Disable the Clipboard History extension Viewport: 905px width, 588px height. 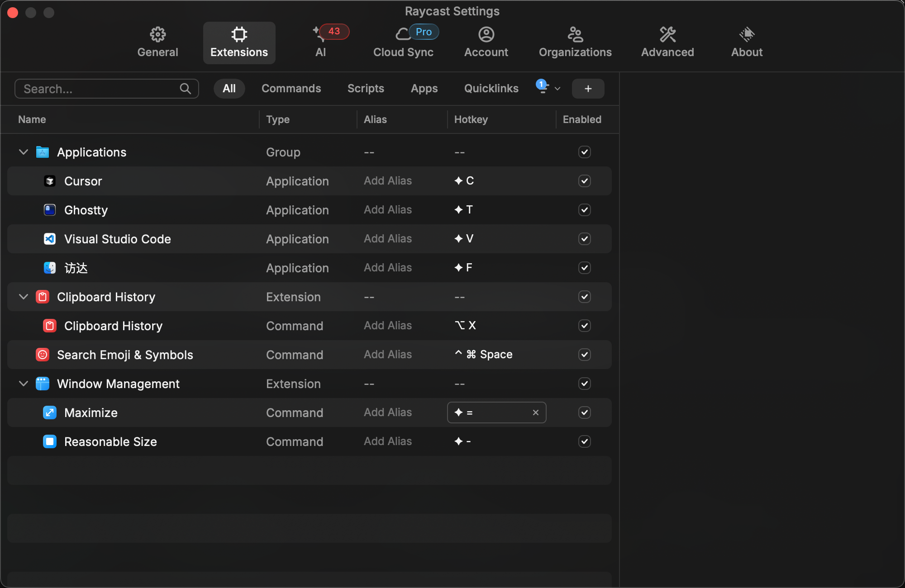584,297
